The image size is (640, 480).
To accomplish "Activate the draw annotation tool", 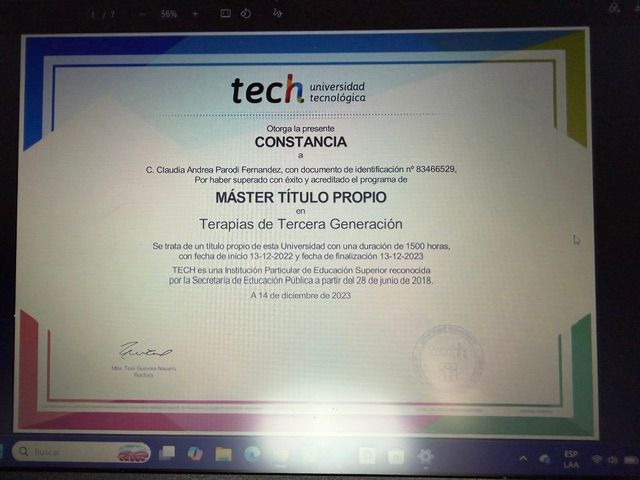I will 278,13.
